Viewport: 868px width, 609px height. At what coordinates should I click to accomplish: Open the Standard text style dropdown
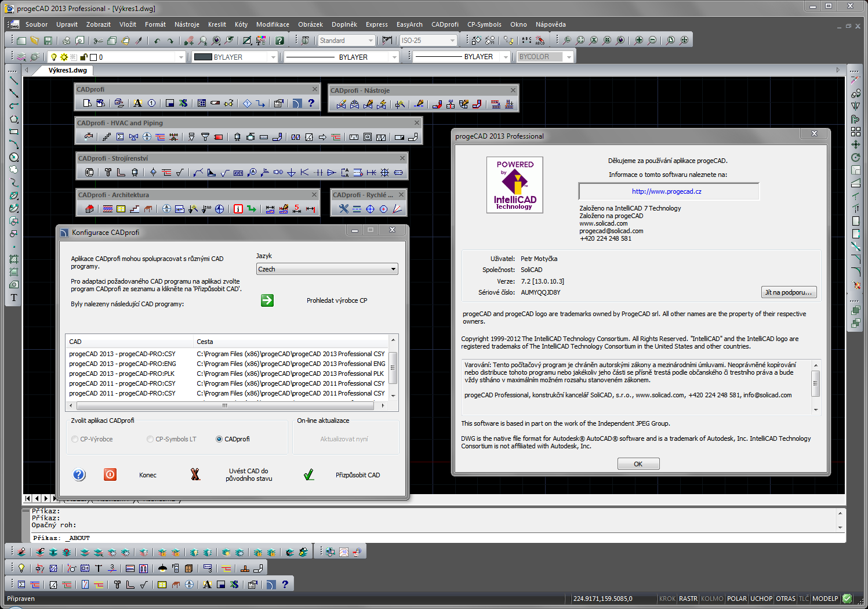pyautogui.click(x=346, y=41)
